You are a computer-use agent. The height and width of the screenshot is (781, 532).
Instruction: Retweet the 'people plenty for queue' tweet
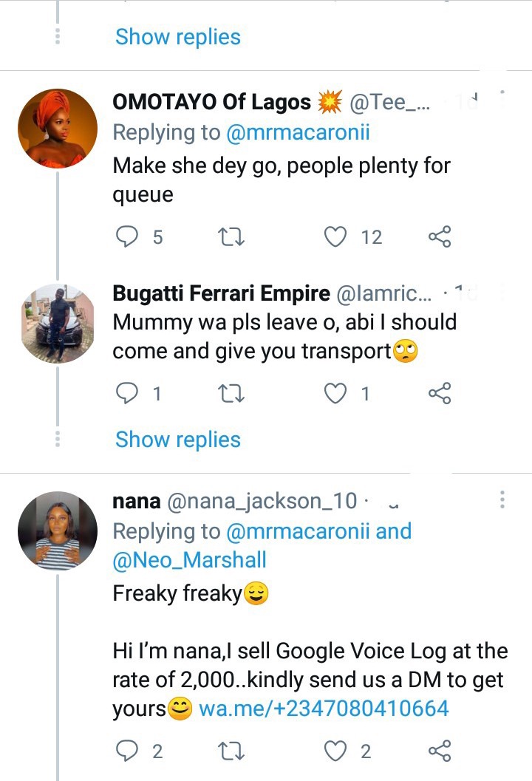[x=231, y=237]
